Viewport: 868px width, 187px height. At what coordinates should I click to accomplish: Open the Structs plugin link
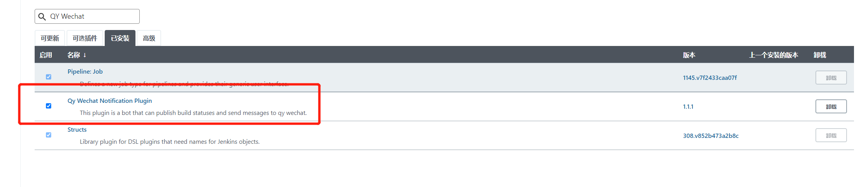pos(77,130)
